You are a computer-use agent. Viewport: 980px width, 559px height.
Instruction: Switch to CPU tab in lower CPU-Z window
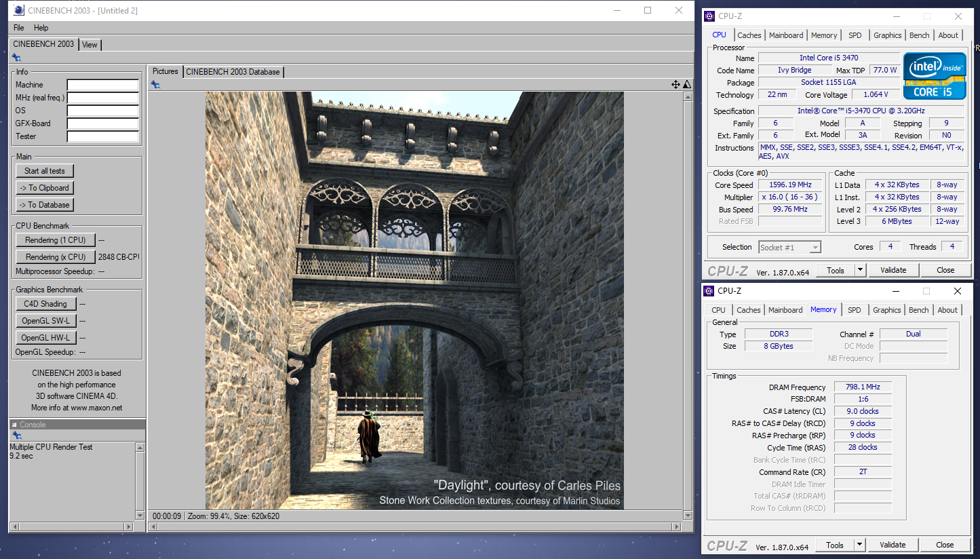(x=719, y=310)
